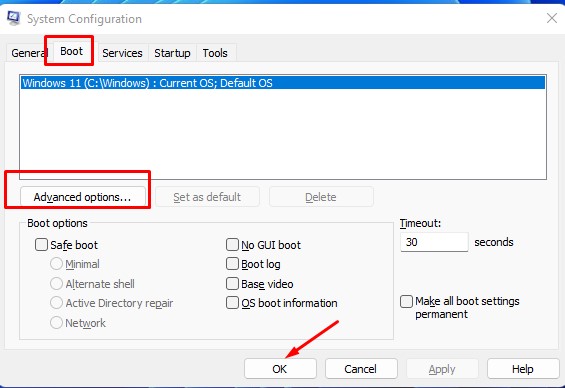
Task: Go to the Startup tab
Action: pyautogui.click(x=172, y=53)
